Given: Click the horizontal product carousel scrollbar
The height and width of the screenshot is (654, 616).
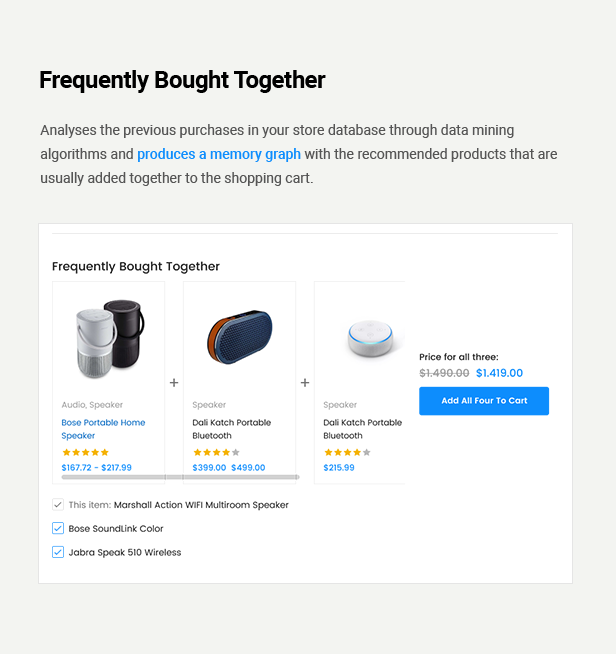Looking at the screenshot, I should tap(180, 477).
